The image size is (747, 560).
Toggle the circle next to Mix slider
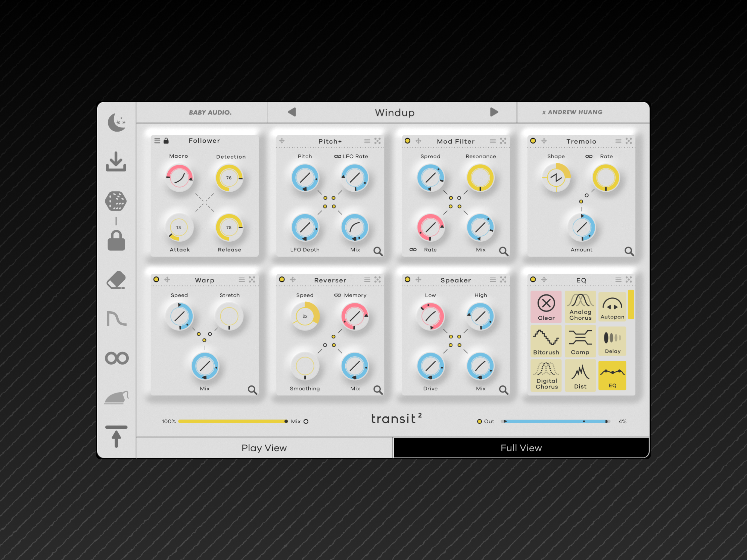306,422
